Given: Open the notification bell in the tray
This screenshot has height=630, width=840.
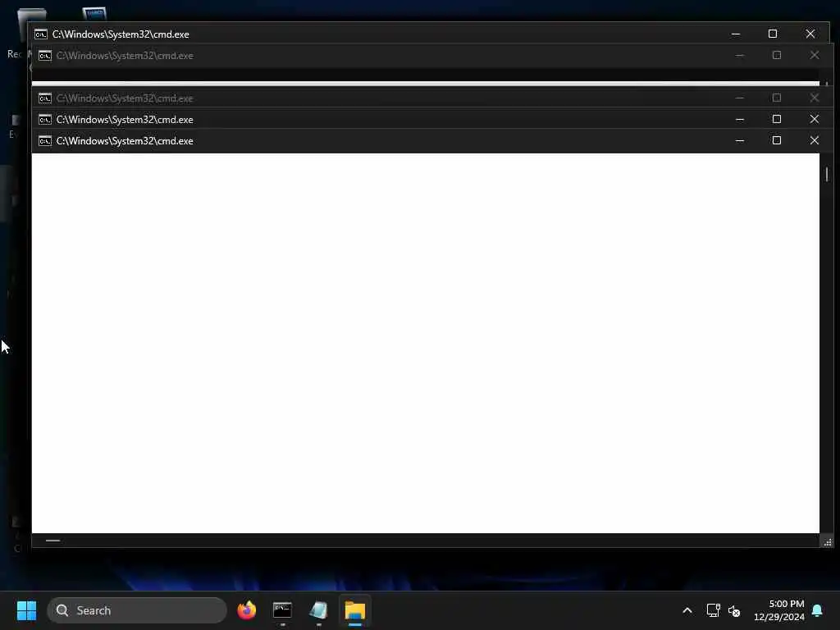Looking at the screenshot, I should coord(818,610).
